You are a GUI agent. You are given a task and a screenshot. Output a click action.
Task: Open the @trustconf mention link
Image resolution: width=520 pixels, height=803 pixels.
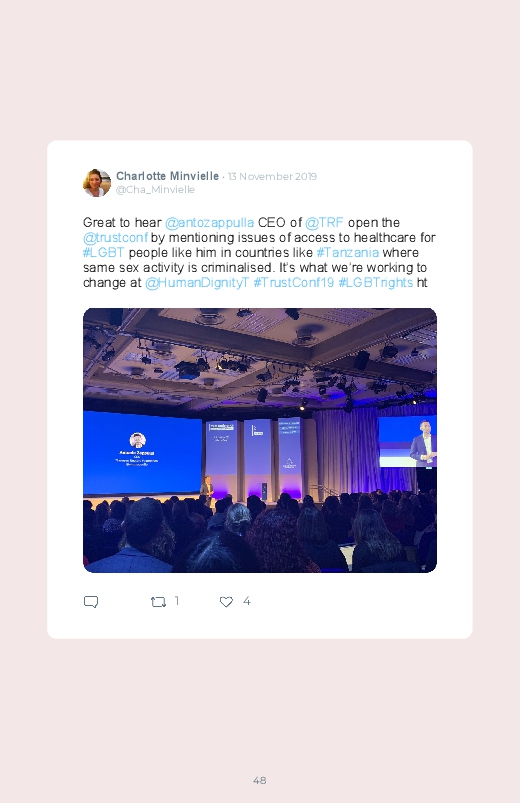[115, 238]
